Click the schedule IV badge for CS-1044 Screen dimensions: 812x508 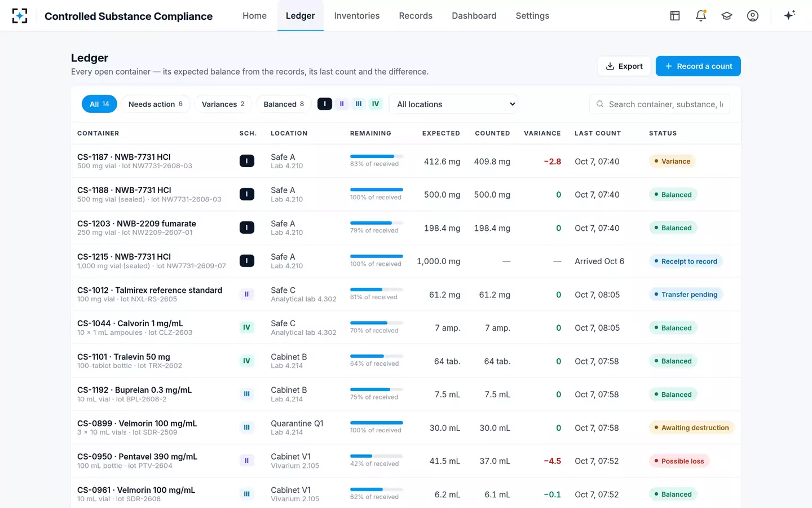click(247, 327)
